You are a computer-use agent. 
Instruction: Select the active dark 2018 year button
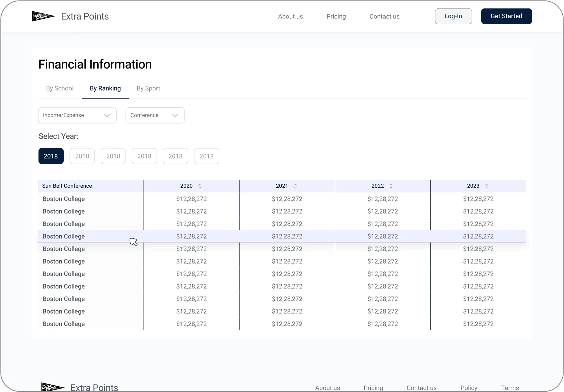51,156
